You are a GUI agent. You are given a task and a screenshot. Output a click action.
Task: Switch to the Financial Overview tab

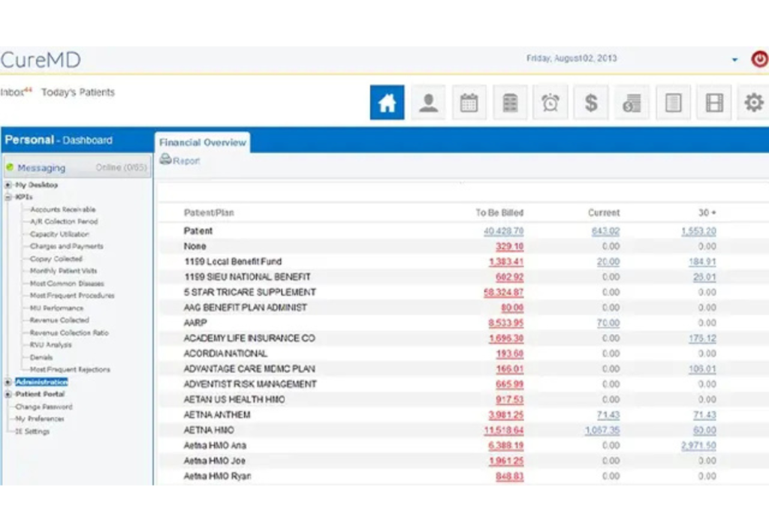[202, 143]
